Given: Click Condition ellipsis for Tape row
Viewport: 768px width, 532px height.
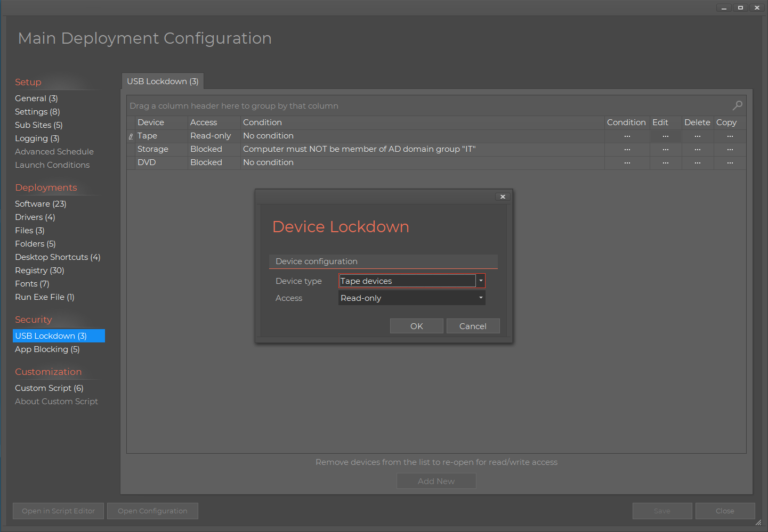Looking at the screenshot, I should (x=627, y=136).
